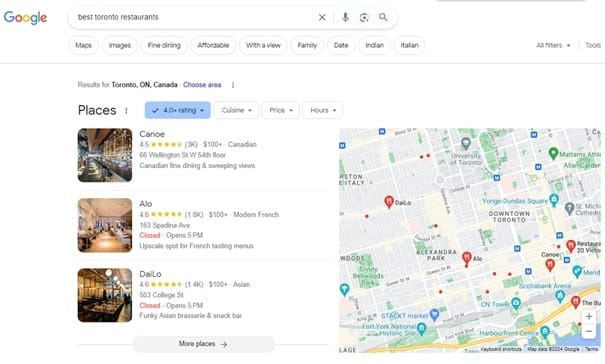The width and height of the screenshot is (605, 364).
Task: Open the Alo restaurant listing title
Action: coord(145,204)
